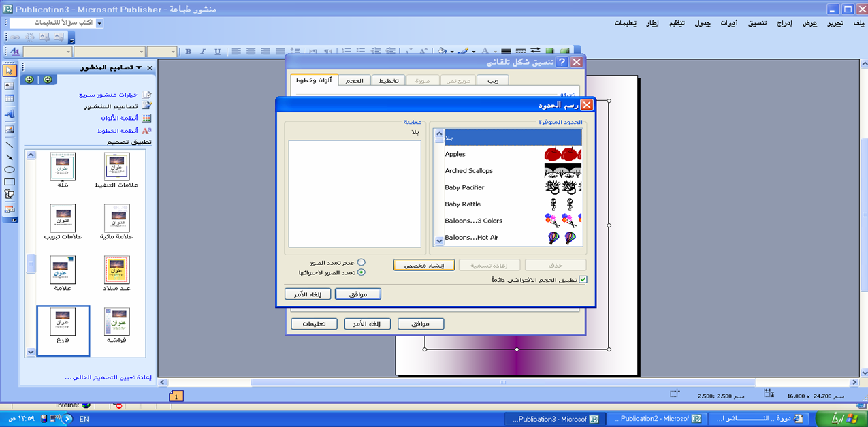Click the task pane green back arrow
The image size is (868, 427).
(x=47, y=80)
